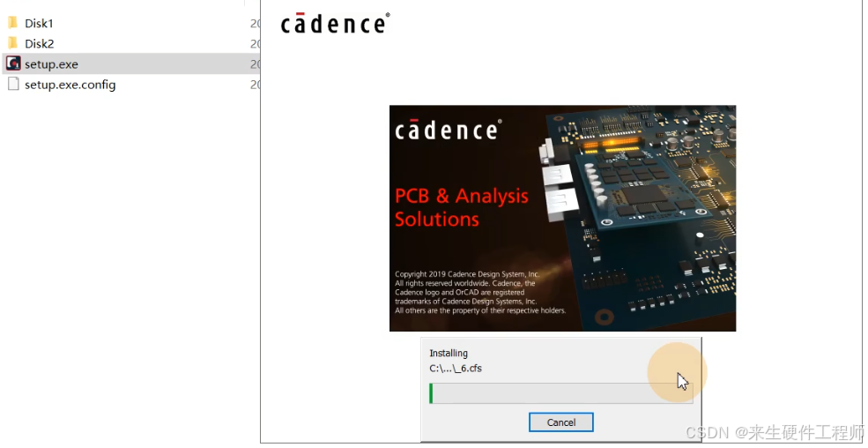This screenshot has width=868, height=448.
Task: Click the installation progress bar
Action: (x=560, y=393)
